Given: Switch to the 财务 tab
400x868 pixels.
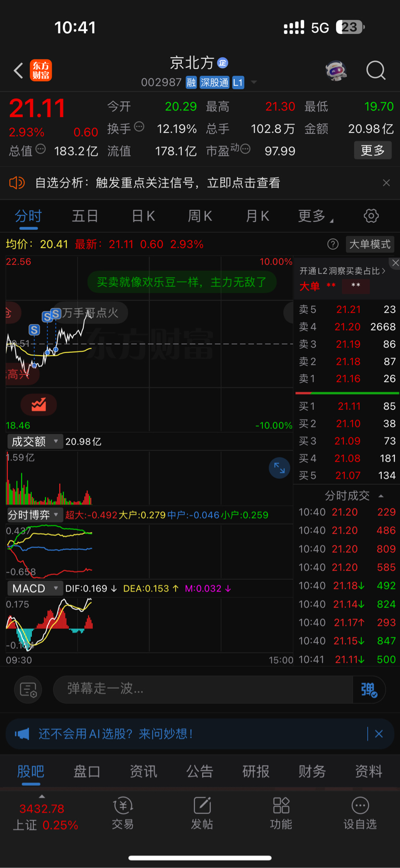Looking at the screenshot, I should [312, 772].
